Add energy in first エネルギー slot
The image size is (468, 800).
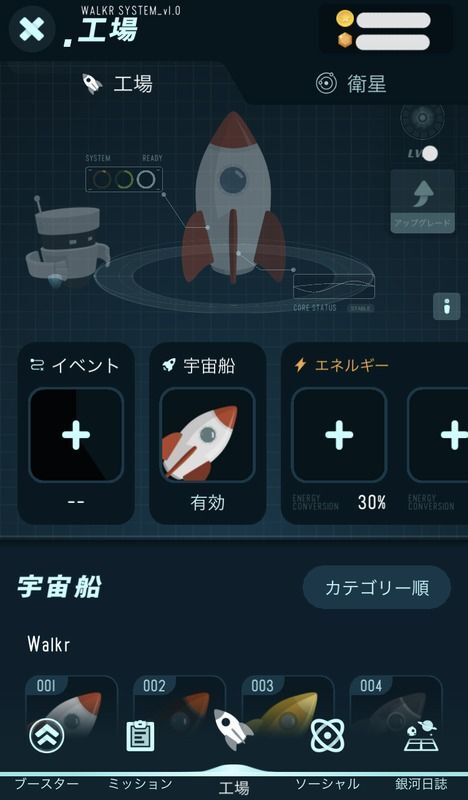[339, 435]
